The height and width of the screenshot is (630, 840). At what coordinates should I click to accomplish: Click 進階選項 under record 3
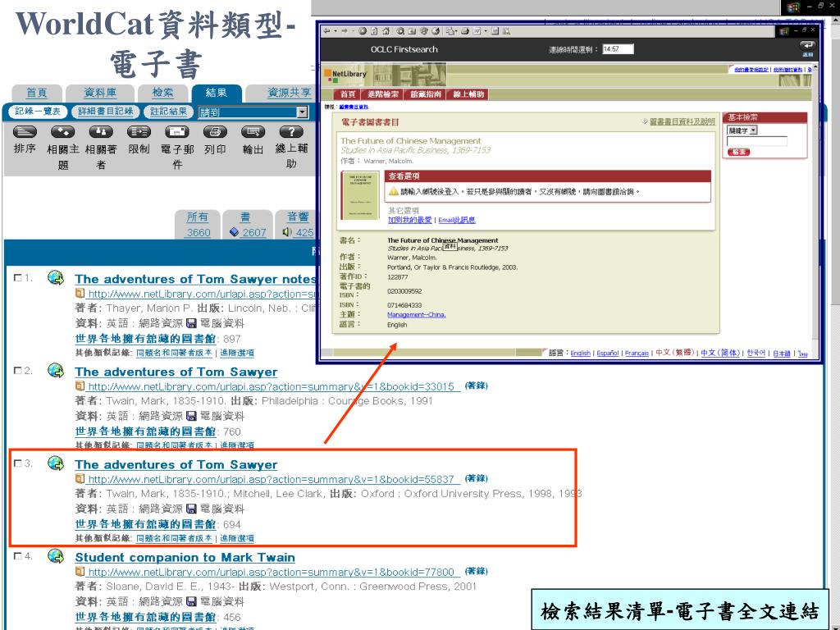click(x=237, y=538)
